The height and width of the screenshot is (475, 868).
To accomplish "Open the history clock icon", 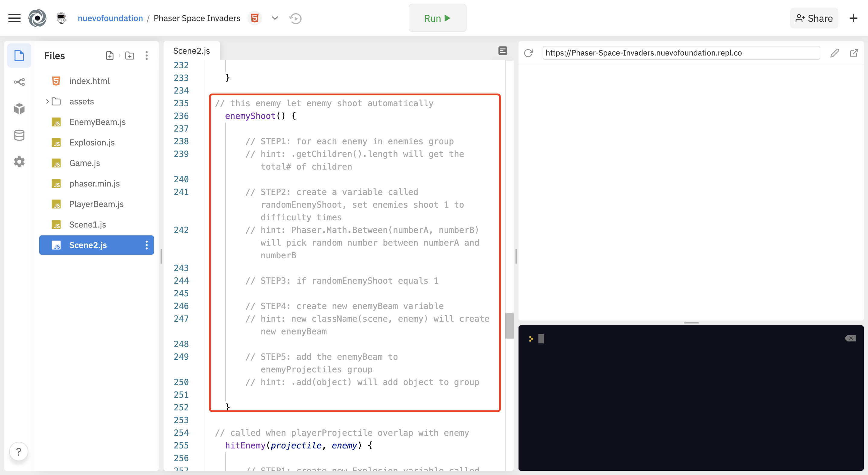I will (295, 18).
